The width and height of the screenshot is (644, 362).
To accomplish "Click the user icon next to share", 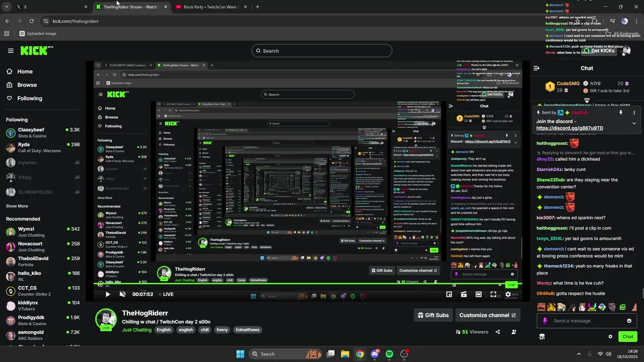I will 514,332.
